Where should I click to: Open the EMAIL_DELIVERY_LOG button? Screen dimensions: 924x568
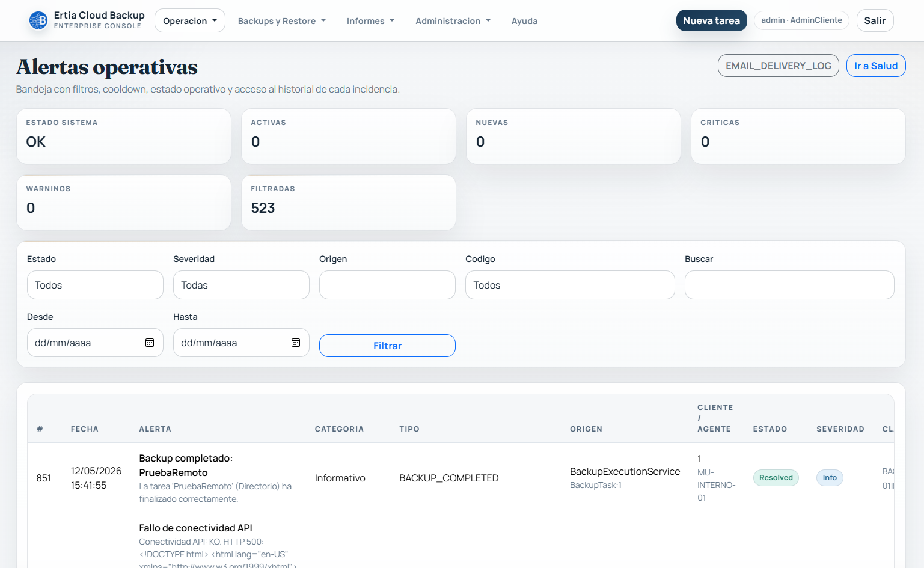778,66
